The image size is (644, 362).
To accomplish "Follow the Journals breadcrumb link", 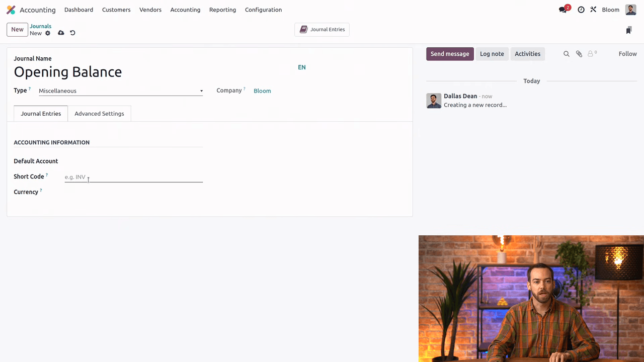I will 40,26.
